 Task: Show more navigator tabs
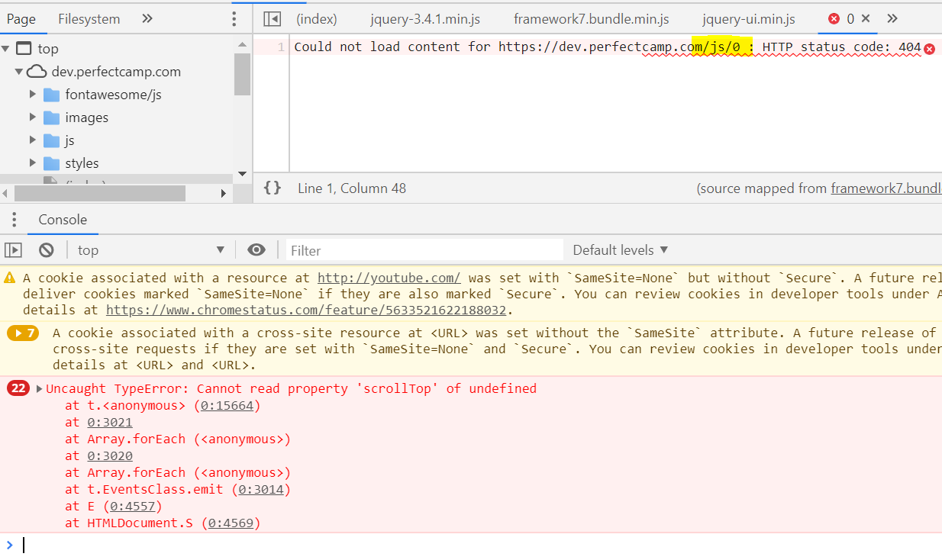[x=147, y=18]
